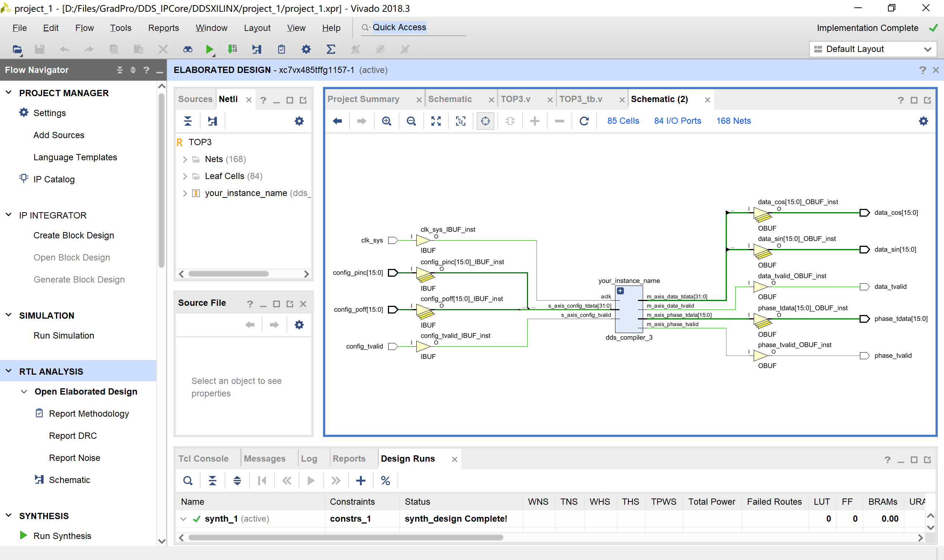Click Show percentage icon in Design Runs

point(385,480)
